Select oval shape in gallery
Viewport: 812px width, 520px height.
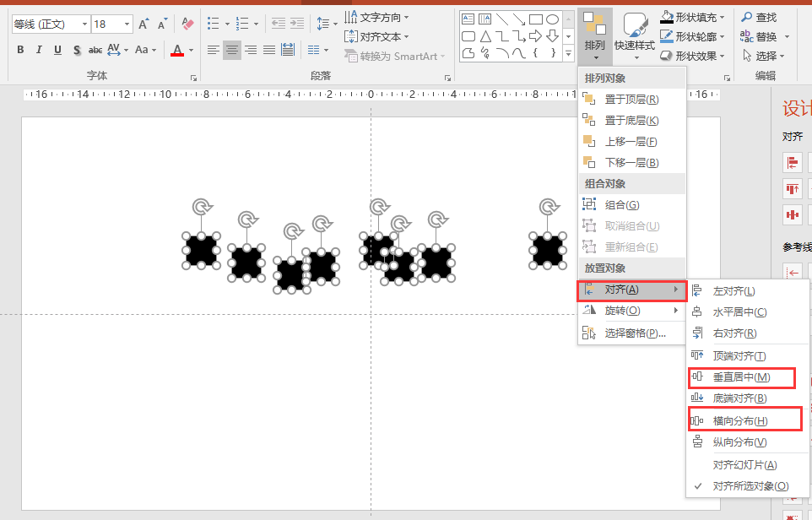click(x=553, y=19)
